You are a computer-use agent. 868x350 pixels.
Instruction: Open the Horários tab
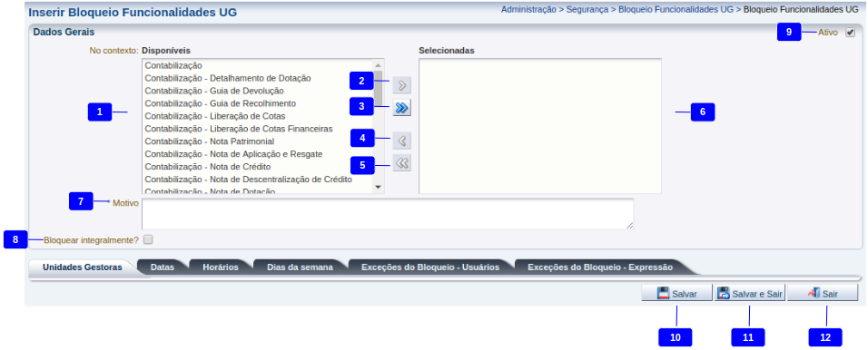click(x=221, y=267)
